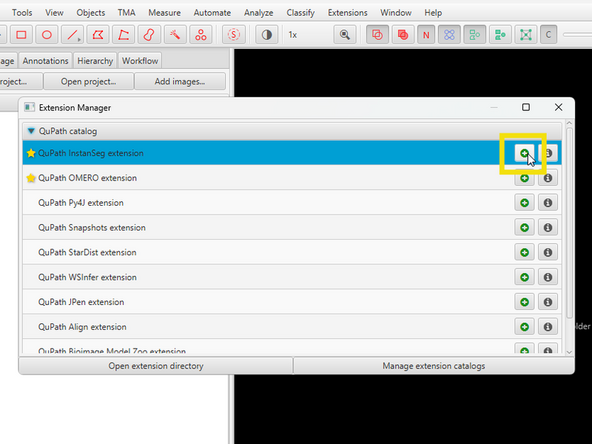This screenshot has height=444, width=592.
Task: Click Open extension directory button
Action: coord(156,366)
